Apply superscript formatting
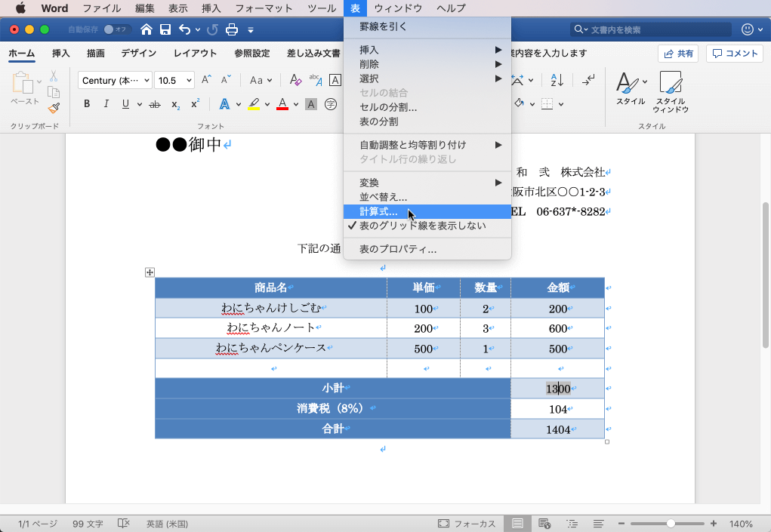 click(196, 103)
